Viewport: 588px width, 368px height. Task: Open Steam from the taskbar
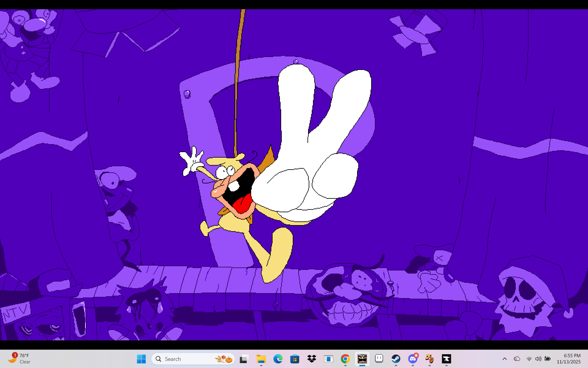[x=396, y=359]
